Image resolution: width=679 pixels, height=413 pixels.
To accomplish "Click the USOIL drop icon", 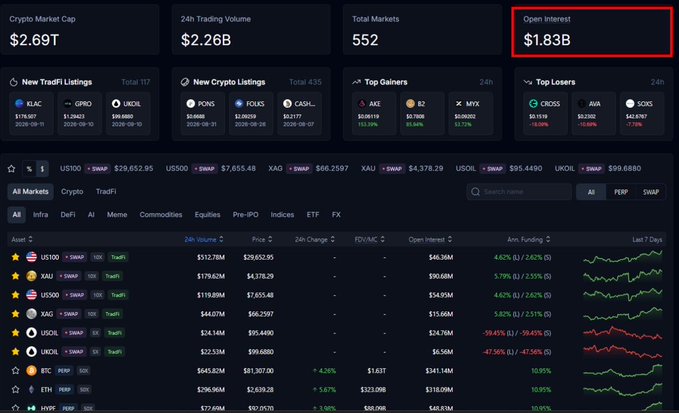I will click(x=31, y=333).
